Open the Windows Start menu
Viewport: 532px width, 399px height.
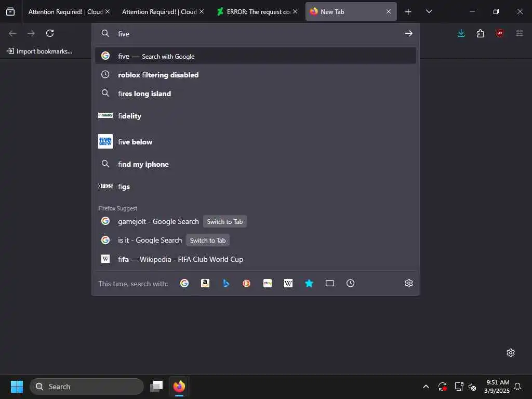pos(17,387)
